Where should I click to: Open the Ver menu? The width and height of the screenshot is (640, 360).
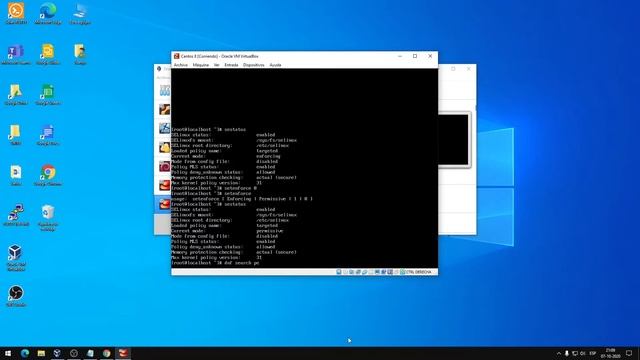coord(216,65)
